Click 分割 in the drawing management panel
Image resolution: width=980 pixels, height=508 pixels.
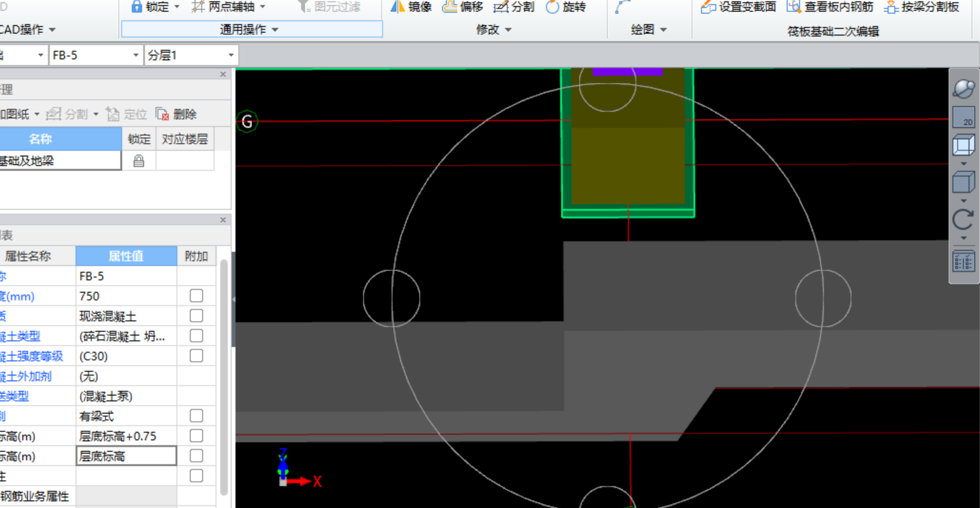pos(68,114)
